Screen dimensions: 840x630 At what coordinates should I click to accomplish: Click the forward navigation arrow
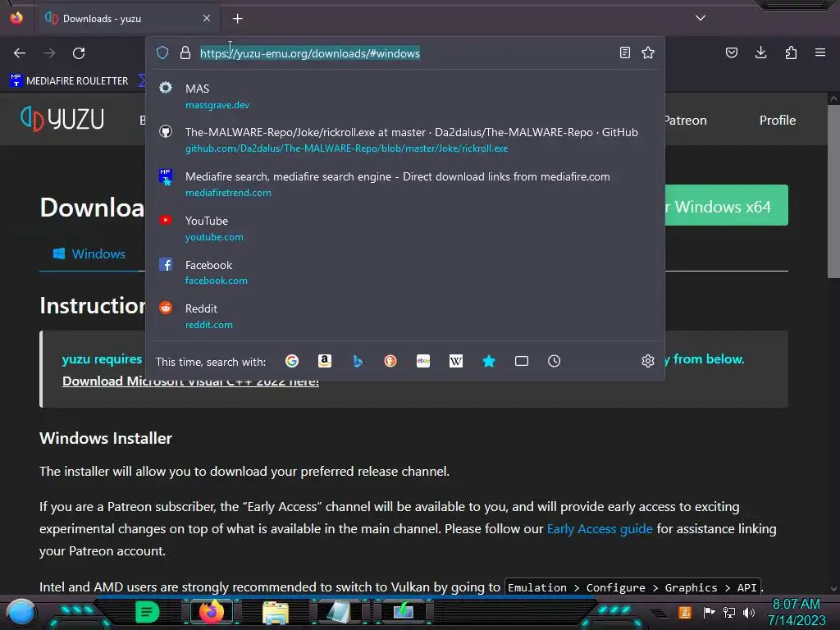[x=49, y=53]
